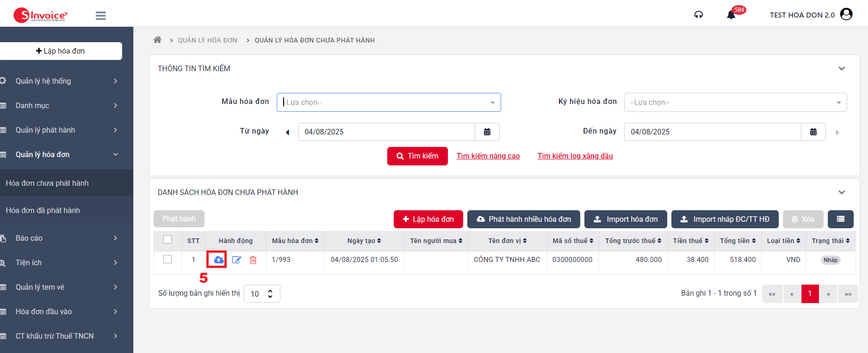Image resolution: width=868 pixels, height=353 pixels.
Task: Open Hóa đơn đã phát hành menu item
Action: pos(43,210)
